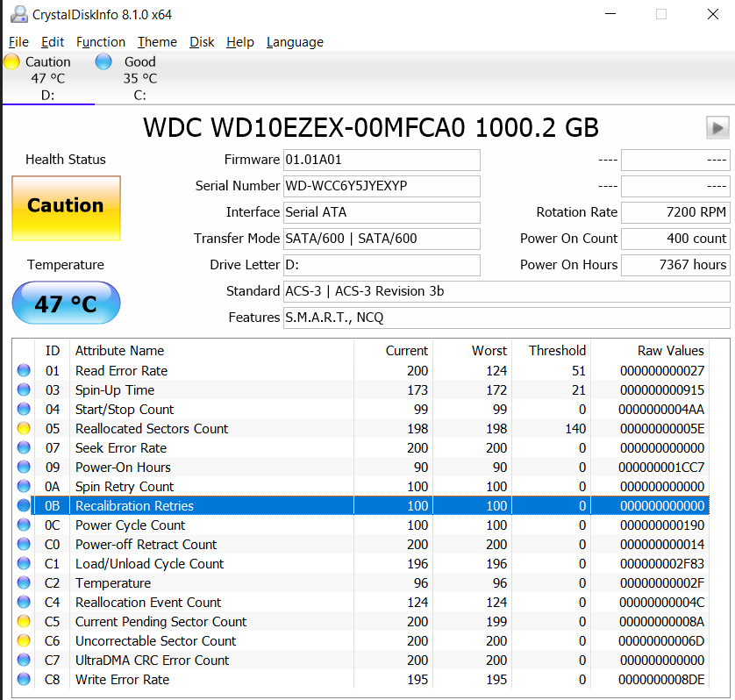Click the Standard field ACS-3
This screenshot has height=700, width=735.
click(507, 291)
